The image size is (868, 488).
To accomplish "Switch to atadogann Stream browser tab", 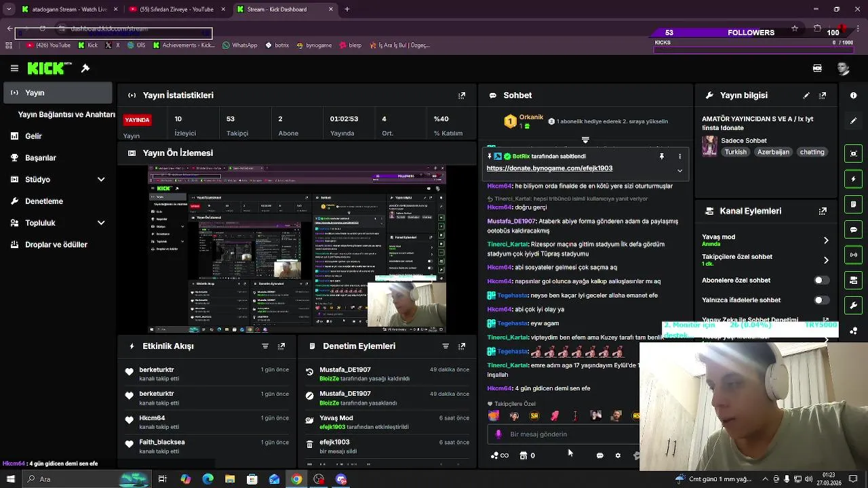I will click(x=70, y=9).
